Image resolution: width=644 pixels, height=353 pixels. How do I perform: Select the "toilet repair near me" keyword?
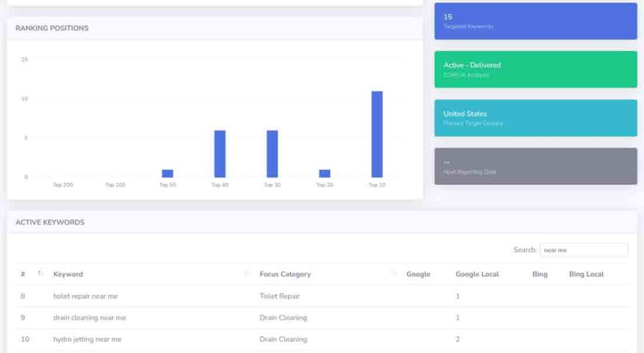coord(86,296)
